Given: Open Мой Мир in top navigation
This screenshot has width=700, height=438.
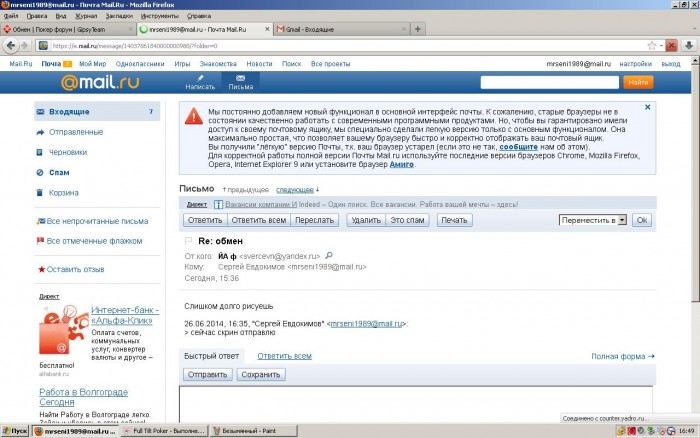Looking at the screenshot, I should 92,64.
